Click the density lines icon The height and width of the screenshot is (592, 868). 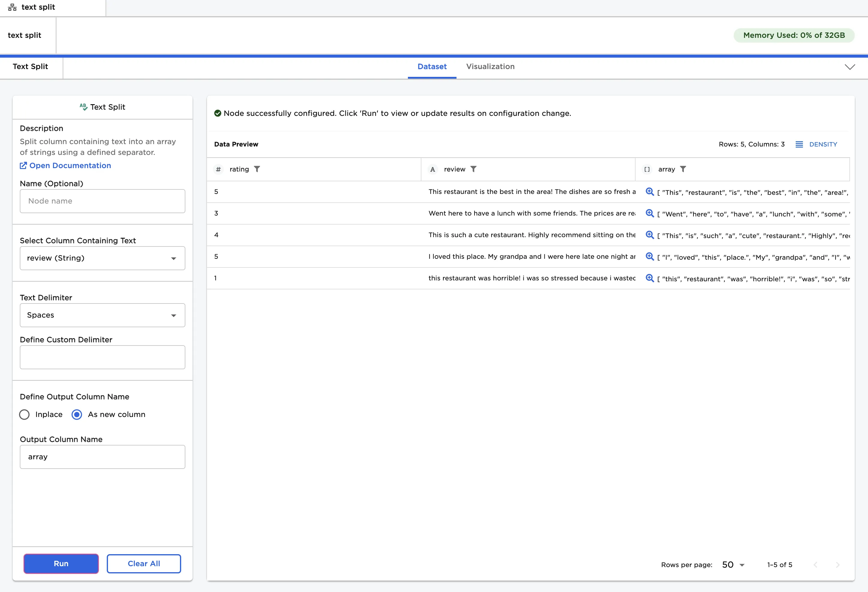point(799,144)
